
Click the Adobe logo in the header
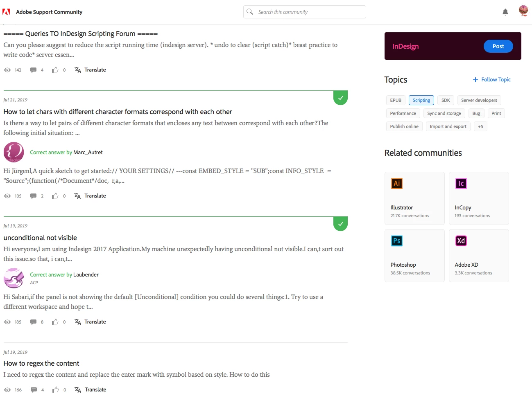point(6,12)
